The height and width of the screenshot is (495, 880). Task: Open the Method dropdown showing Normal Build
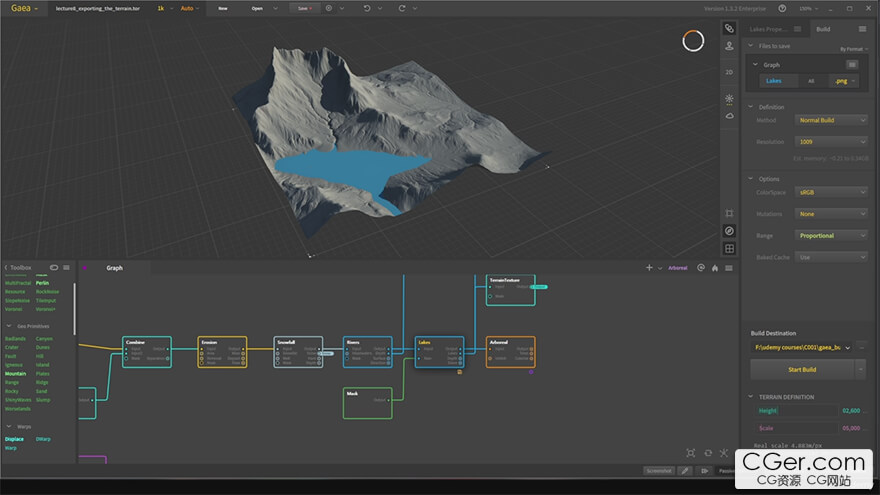pyautogui.click(x=831, y=120)
